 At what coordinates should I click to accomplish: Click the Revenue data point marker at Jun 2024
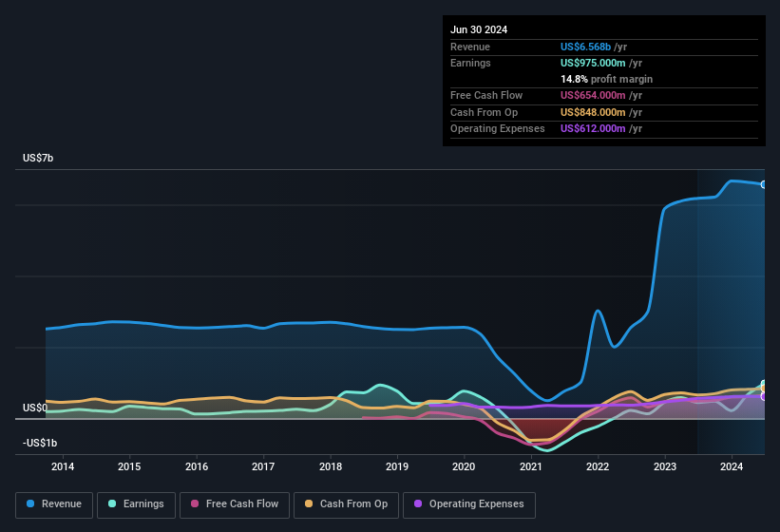(x=764, y=184)
